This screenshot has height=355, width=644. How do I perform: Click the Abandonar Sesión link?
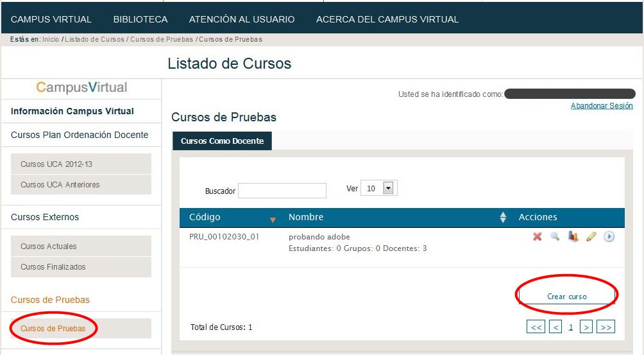point(602,105)
